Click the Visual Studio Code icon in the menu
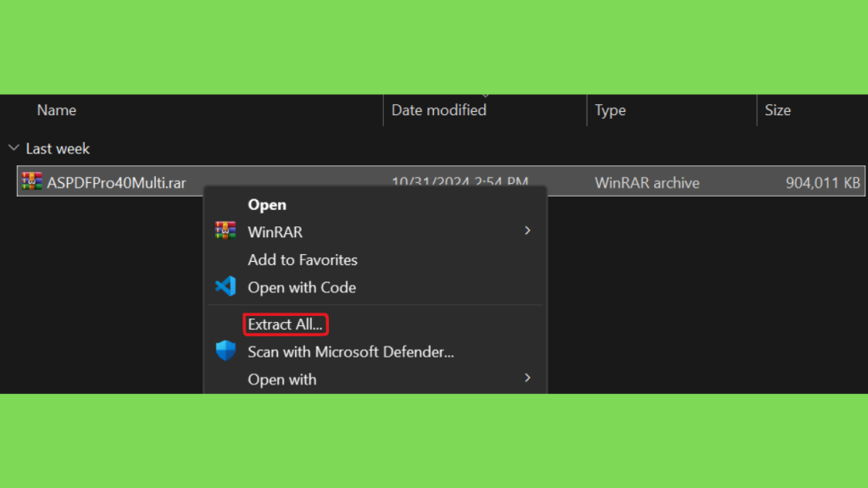Screen dimensions: 868x488 click(225, 286)
